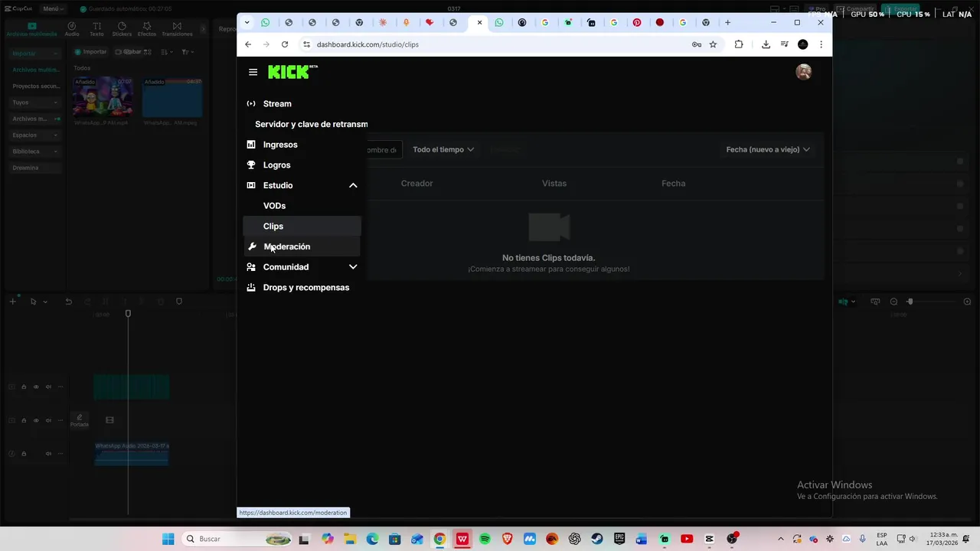Open Spotify from the taskbar
The width and height of the screenshot is (980, 551).
[485, 539]
